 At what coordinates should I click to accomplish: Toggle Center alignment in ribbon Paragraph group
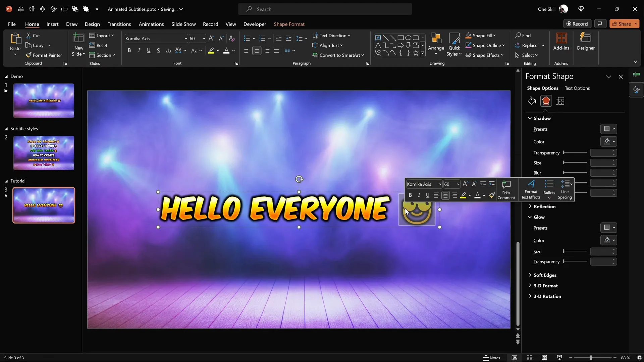click(257, 51)
